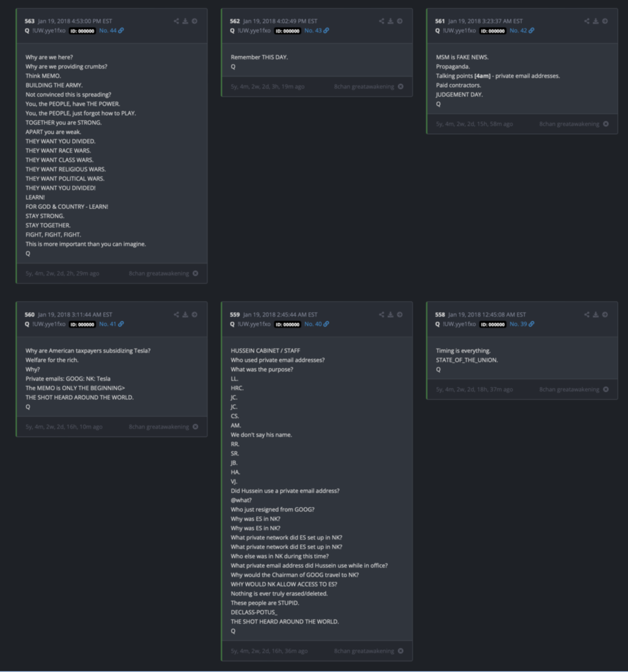
Task: Share post 559 using its share icon
Action: click(x=382, y=315)
